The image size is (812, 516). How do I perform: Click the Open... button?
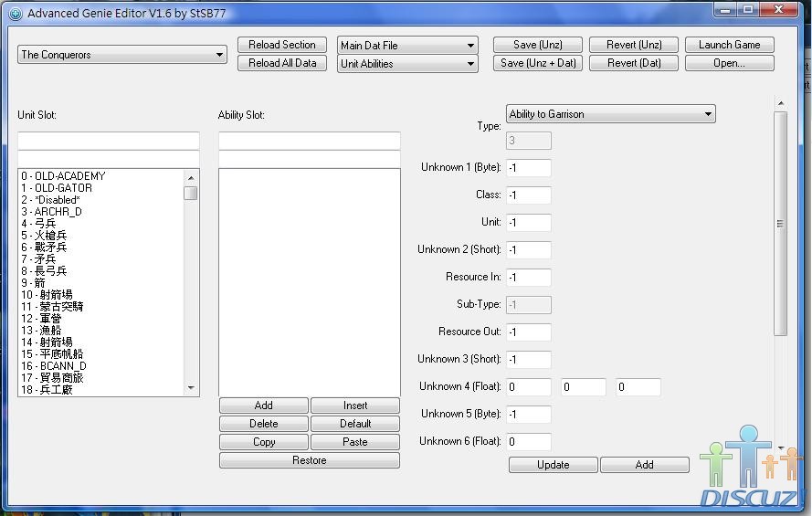click(x=729, y=63)
